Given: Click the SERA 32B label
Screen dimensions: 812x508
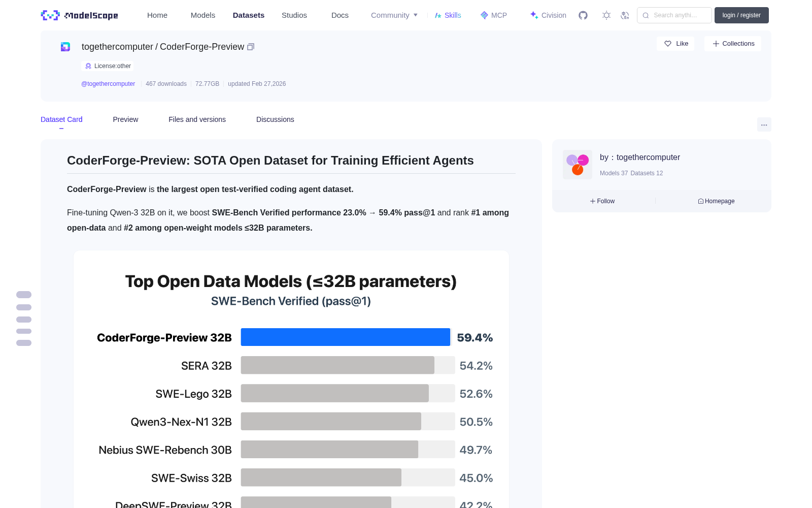Looking at the screenshot, I should click(207, 366).
